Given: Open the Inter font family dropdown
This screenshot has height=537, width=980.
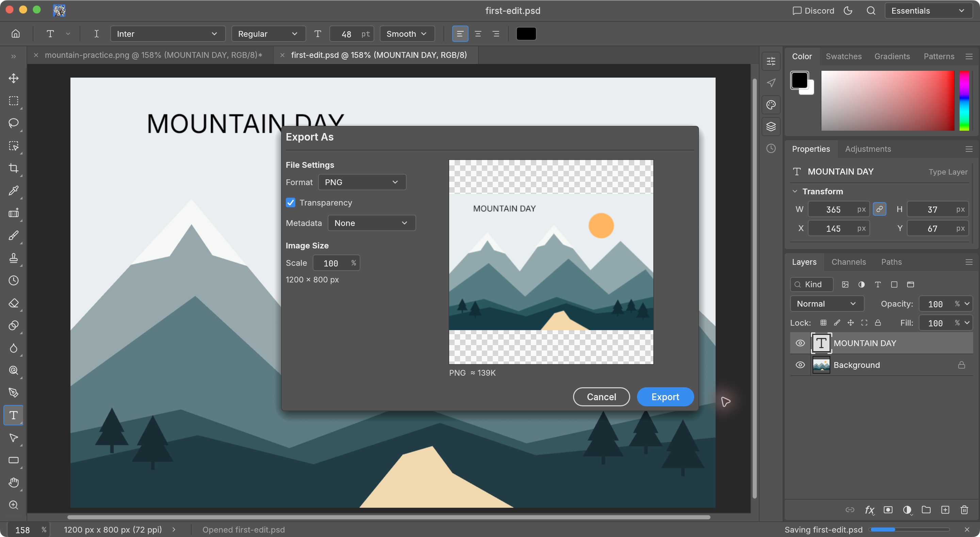Looking at the screenshot, I should 168,34.
